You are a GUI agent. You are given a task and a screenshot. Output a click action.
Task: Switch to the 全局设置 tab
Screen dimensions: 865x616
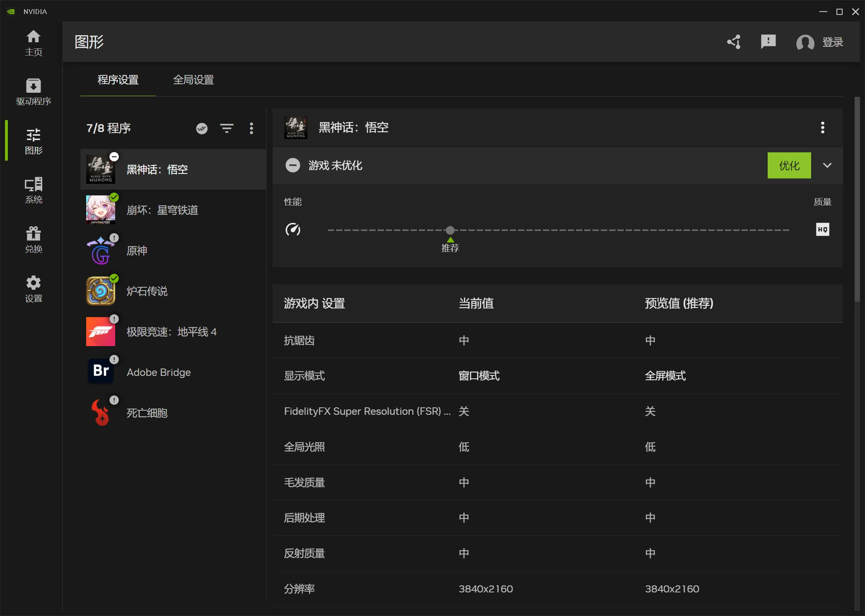pos(193,80)
